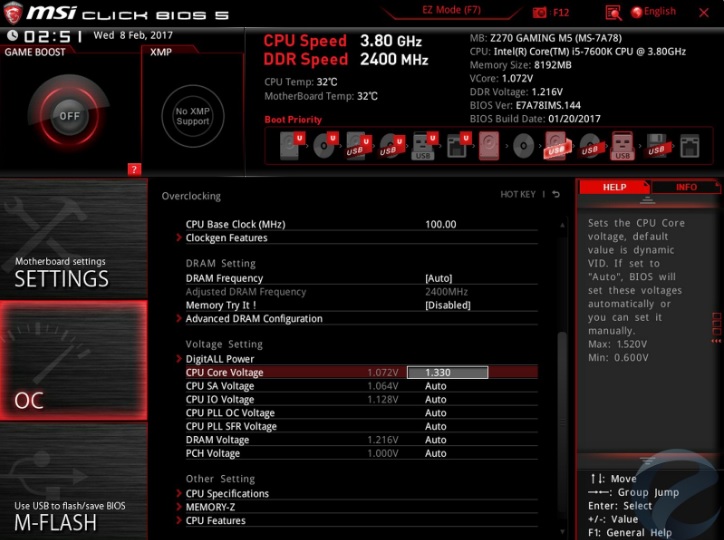The height and width of the screenshot is (540, 724).
Task: Expand CPU Features submenu
Action: [216, 520]
